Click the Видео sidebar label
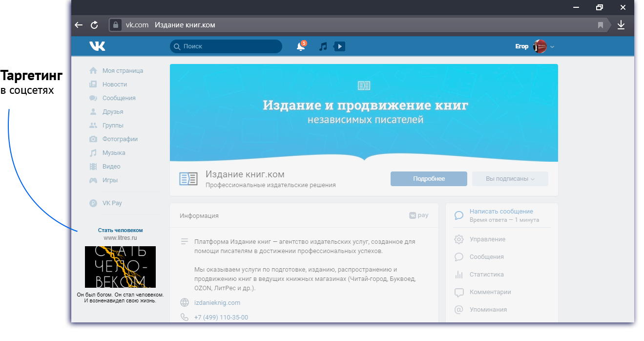The width and height of the screenshot is (644, 341). click(111, 167)
